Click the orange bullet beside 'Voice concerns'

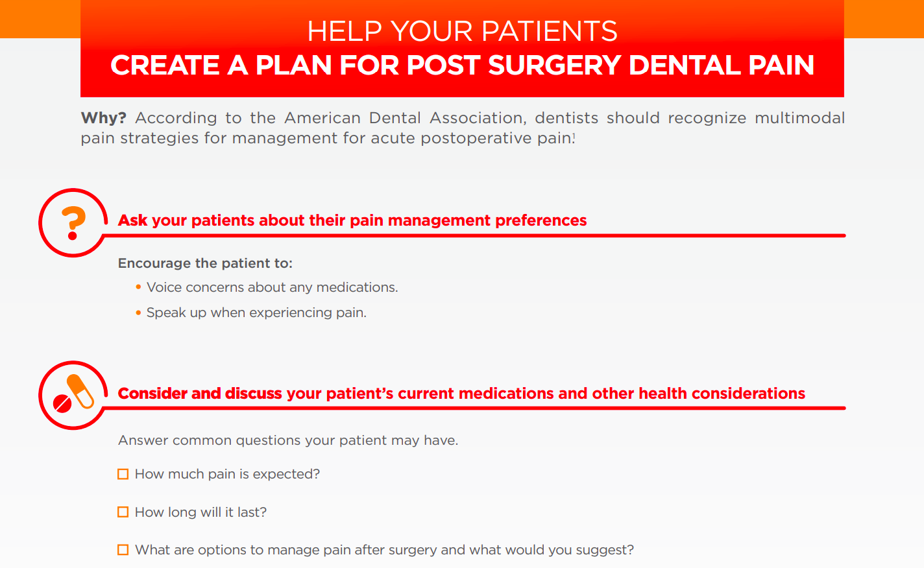tap(138, 287)
